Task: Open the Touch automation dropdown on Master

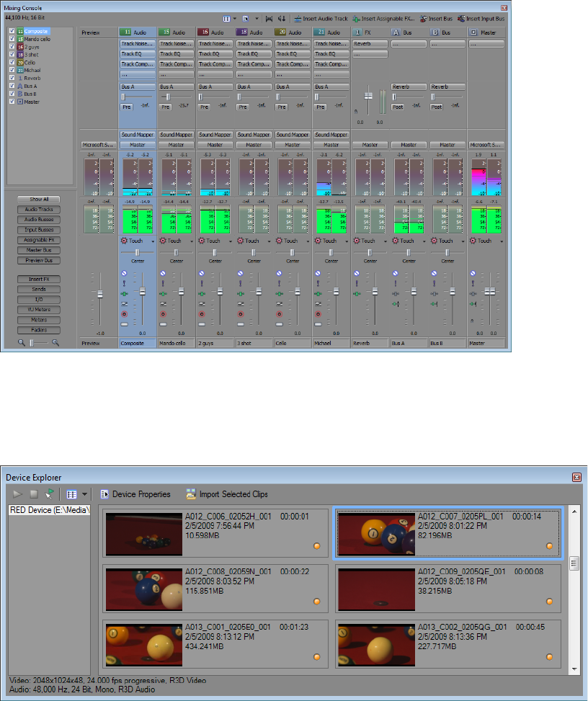Action: (x=501, y=241)
